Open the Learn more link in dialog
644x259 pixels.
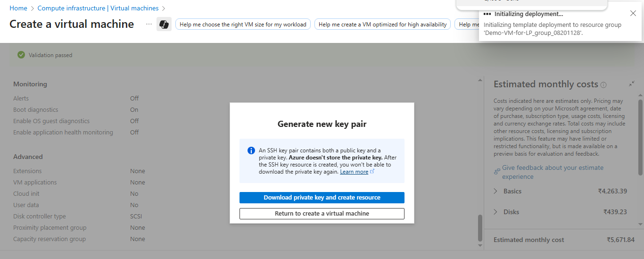pyautogui.click(x=354, y=172)
